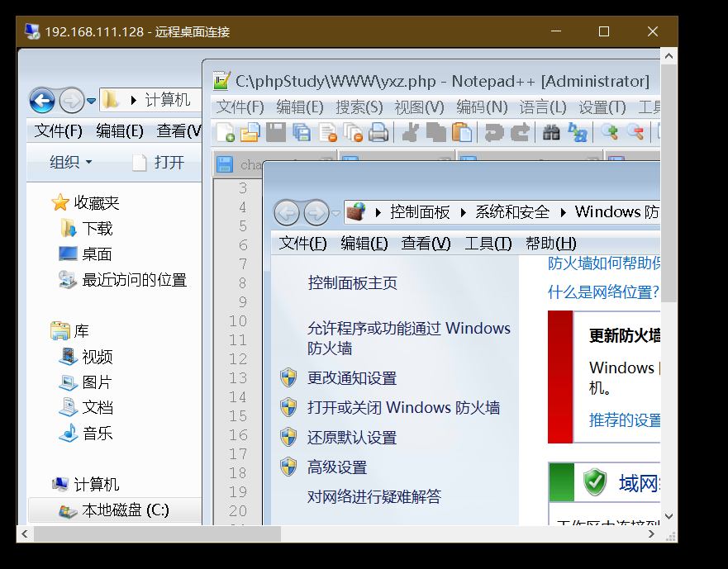This screenshot has width=728, height=569.
Task: Click horizontal scrollbar right arrow of remote desktop
Action: pos(651,533)
